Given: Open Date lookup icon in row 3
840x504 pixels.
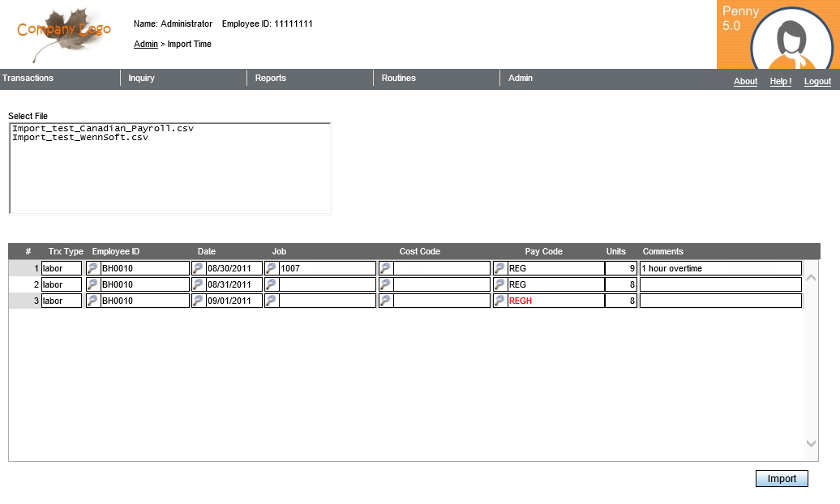Looking at the screenshot, I should (x=198, y=301).
